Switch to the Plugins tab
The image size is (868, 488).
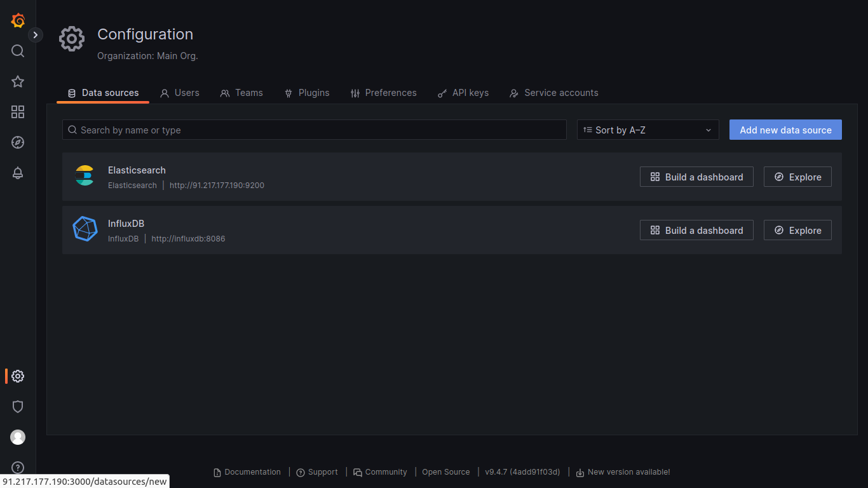[306, 93]
